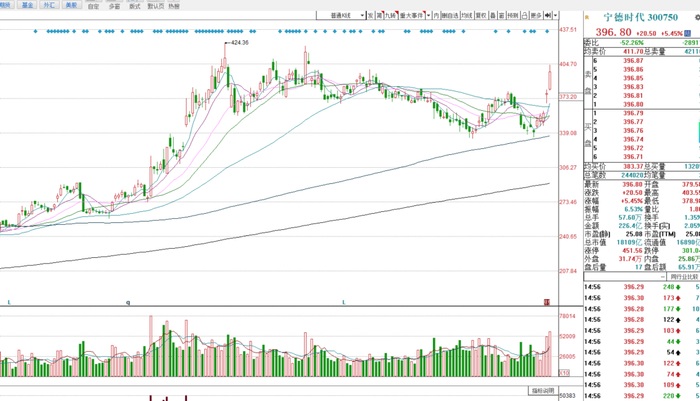This screenshot has width=700, height=401.
Task: Click the gold star next to 宁德时代
Action: point(588,17)
